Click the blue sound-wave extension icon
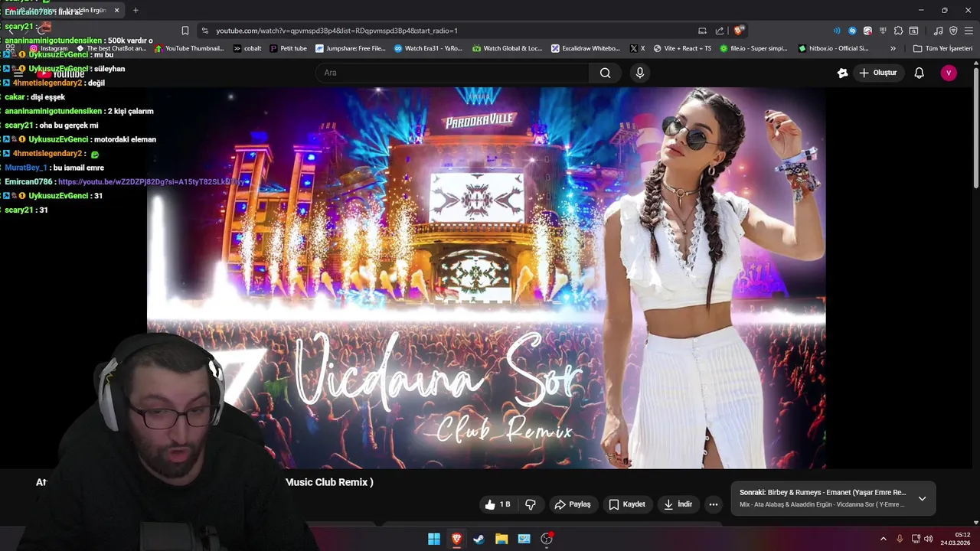The width and height of the screenshot is (980, 551). (x=836, y=31)
